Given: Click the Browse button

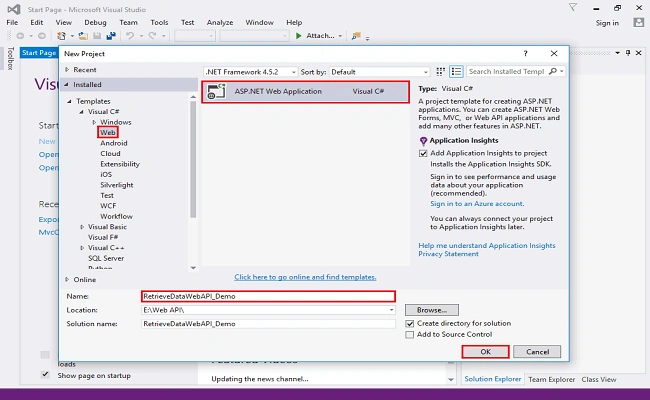Looking at the screenshot, I should 432,310.
